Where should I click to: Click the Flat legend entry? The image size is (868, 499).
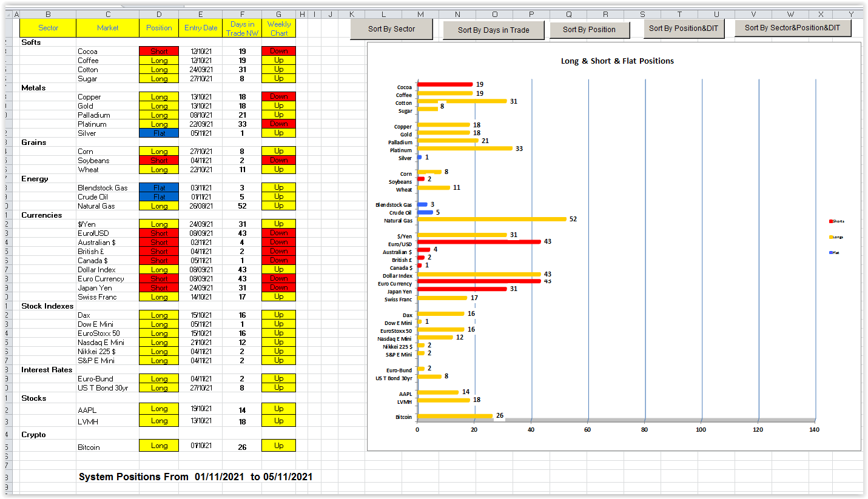(834, 252)
